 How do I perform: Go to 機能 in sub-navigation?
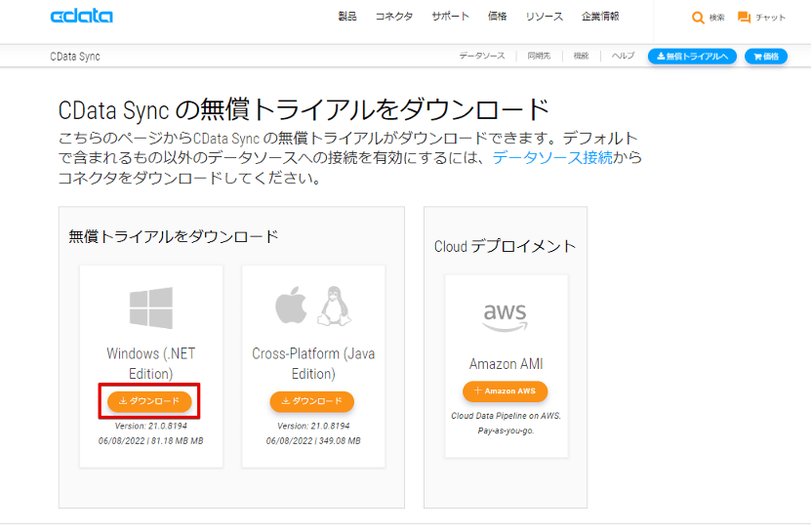(x=581, y=56)
